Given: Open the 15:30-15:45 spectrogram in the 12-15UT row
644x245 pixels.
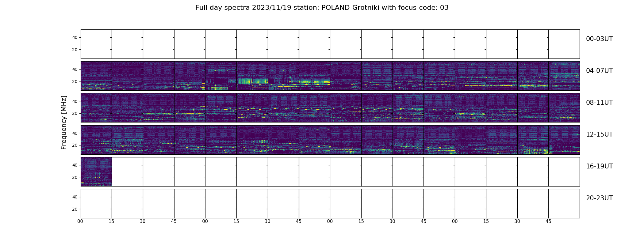Looking at the screenshot, I should [533, 140].
